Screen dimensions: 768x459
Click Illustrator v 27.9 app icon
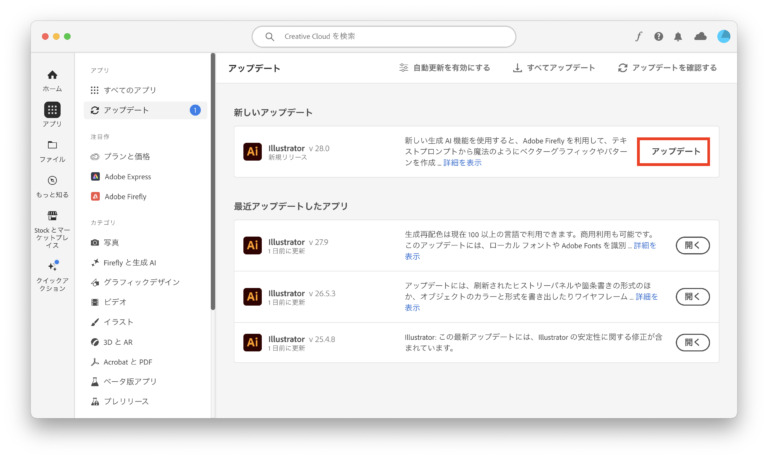(x=253, y=245)
